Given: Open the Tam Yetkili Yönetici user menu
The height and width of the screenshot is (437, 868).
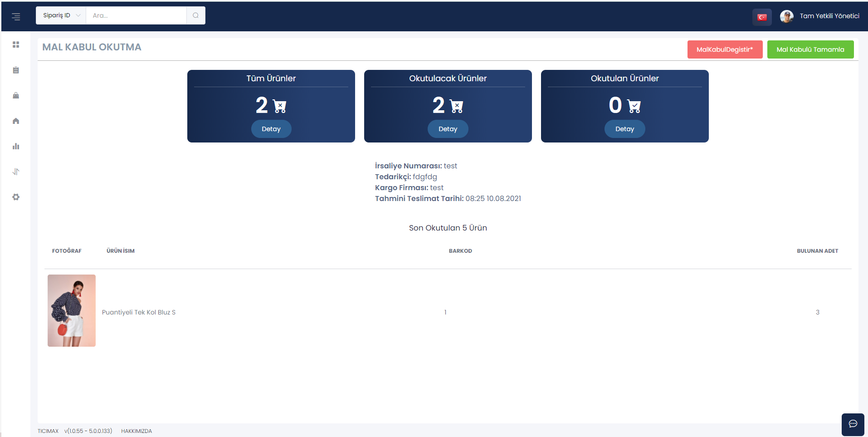Looking at the screenshot, I should [820, 16].
